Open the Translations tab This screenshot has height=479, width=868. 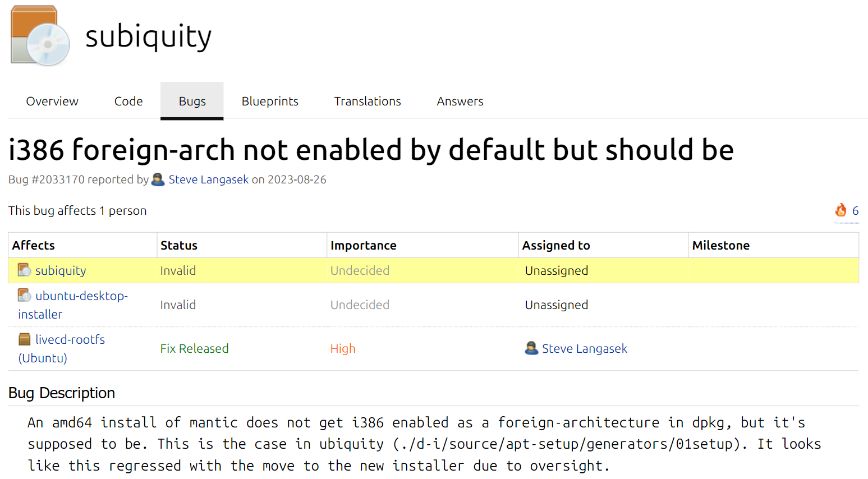click(368, 102)
